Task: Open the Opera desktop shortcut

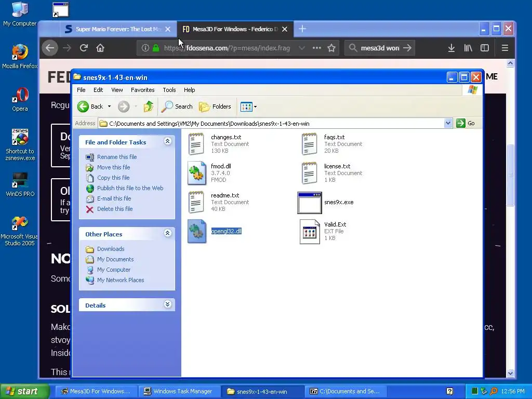Action: [x=20, y=99]
